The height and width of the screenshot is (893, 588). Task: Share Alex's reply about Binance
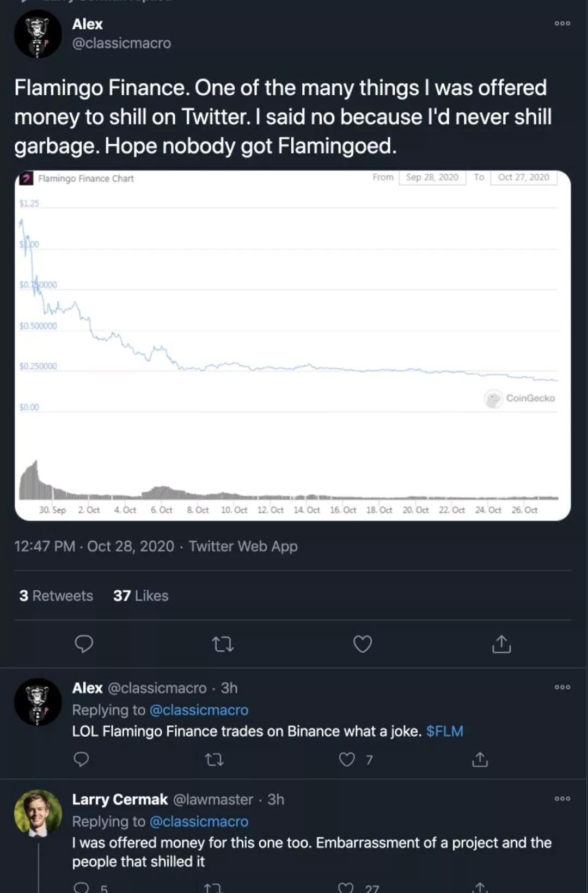[x=480, y=760]
